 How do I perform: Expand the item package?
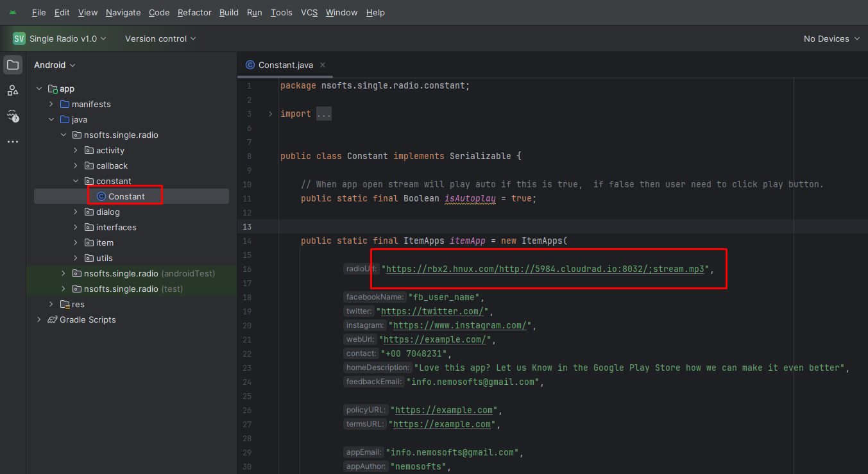(x=76, y=242)
